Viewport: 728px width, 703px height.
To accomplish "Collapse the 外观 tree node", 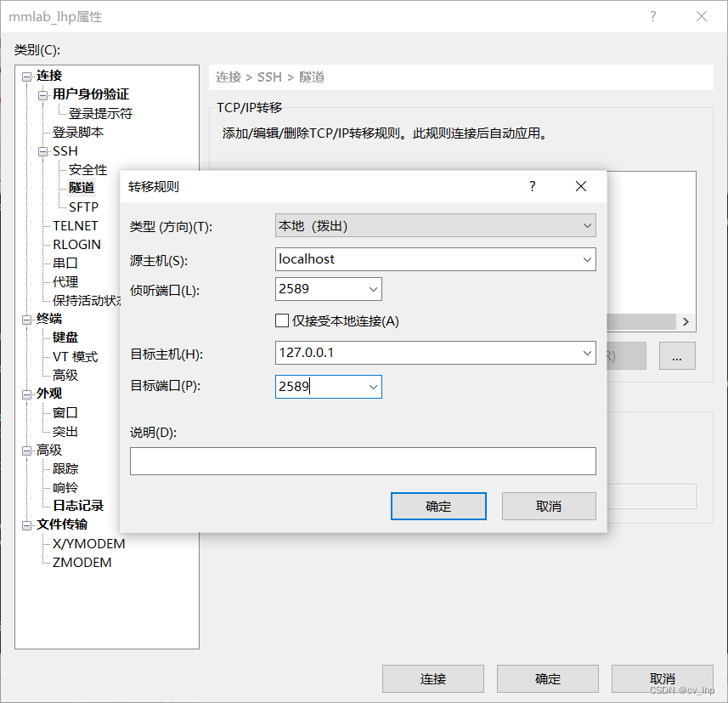I will 27,394.
